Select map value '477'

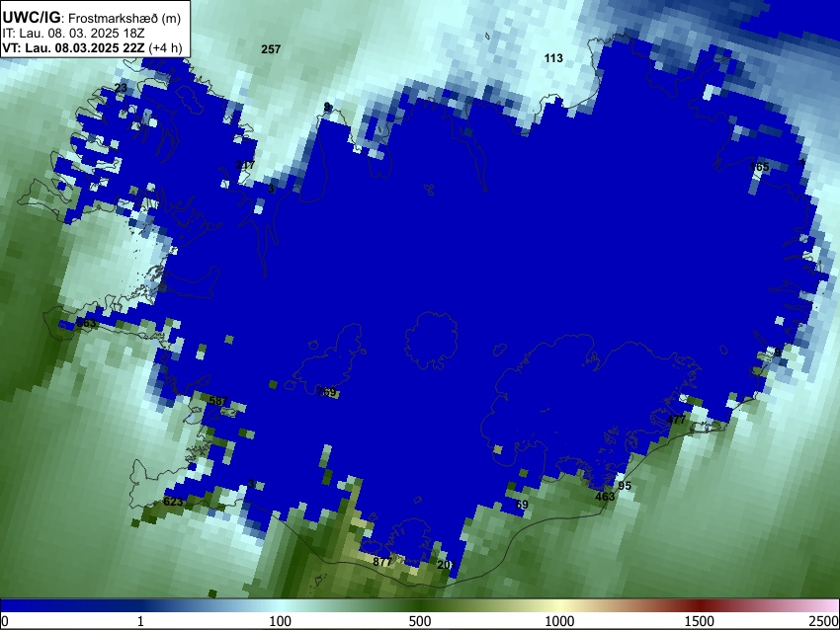tap(676, 420)
